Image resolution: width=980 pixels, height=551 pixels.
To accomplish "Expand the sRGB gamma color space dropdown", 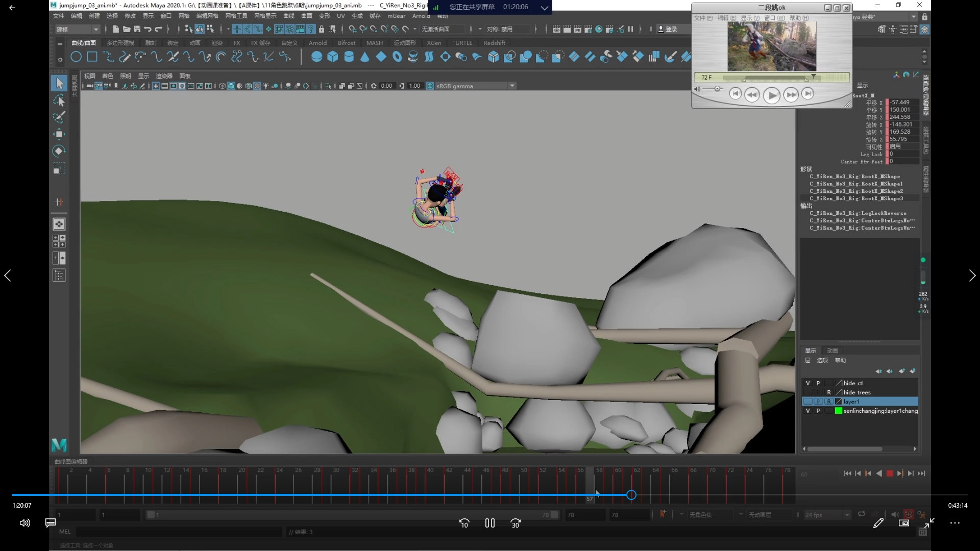I will click(x=512, y=86).
